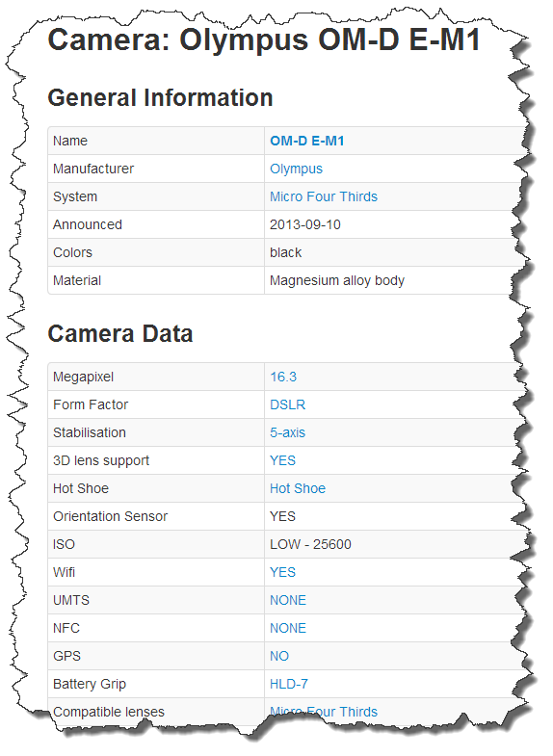Click YES link for 3D lens support
553x756 pixels.
point(282,460)
